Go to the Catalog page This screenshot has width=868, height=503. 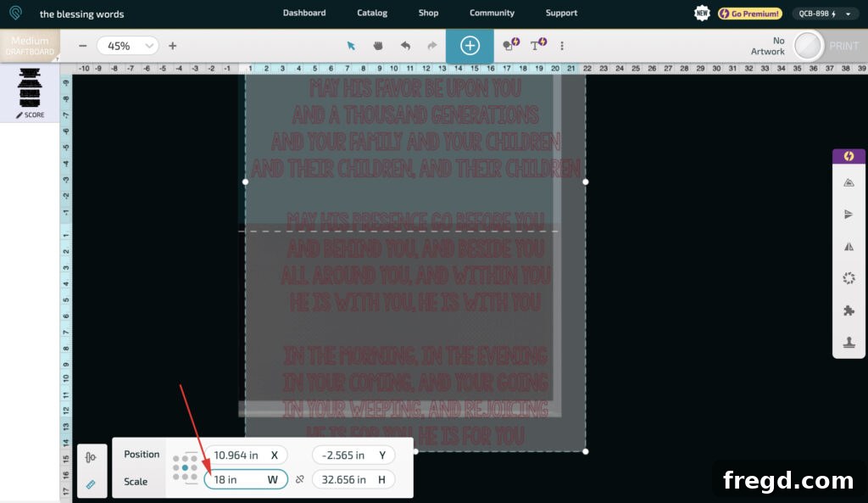click(372, 13)
